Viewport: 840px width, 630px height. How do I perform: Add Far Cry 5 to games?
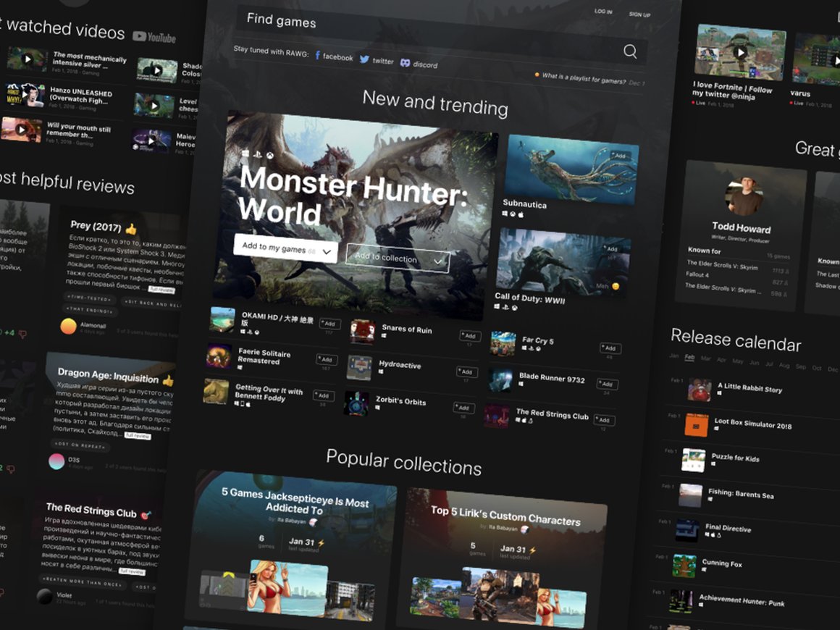click(x=610, y=349)
